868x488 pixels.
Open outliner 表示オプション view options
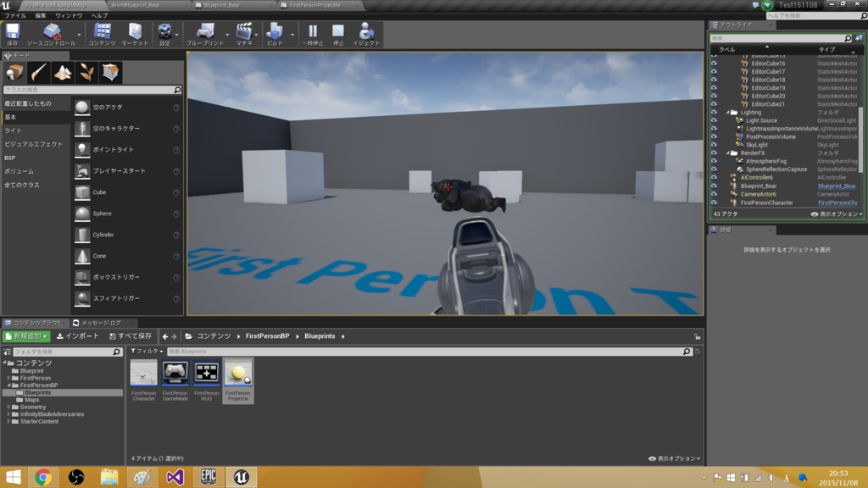pyautogui.click(x=837, y=214)
